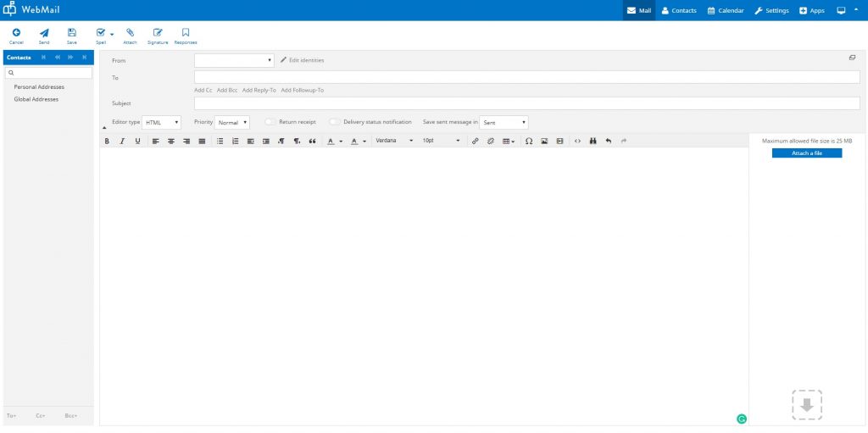Viewport: 868px width, 433px height.
Task: Open the Calendar tab in the top bar
Action: [726, 10]
